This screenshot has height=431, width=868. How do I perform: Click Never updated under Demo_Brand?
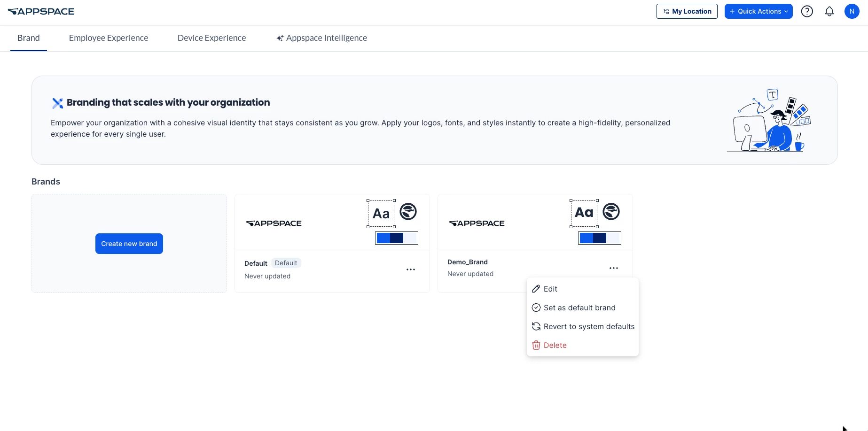pos(470,274)
